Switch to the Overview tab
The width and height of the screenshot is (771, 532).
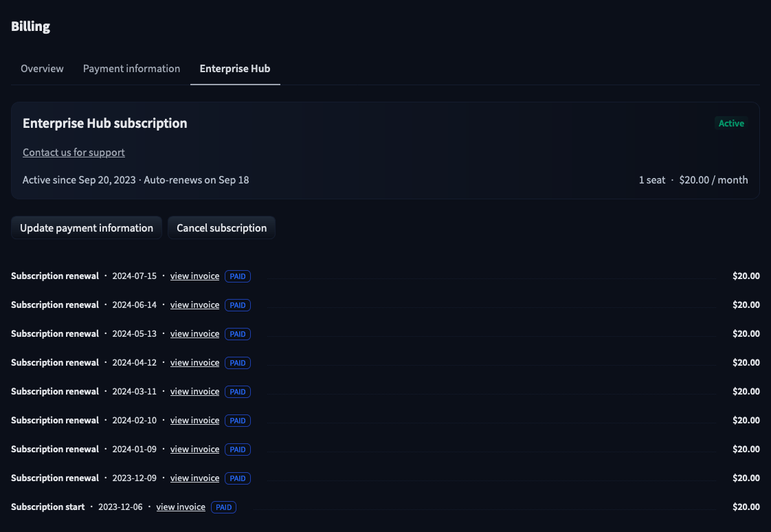[x=42, y=69]
